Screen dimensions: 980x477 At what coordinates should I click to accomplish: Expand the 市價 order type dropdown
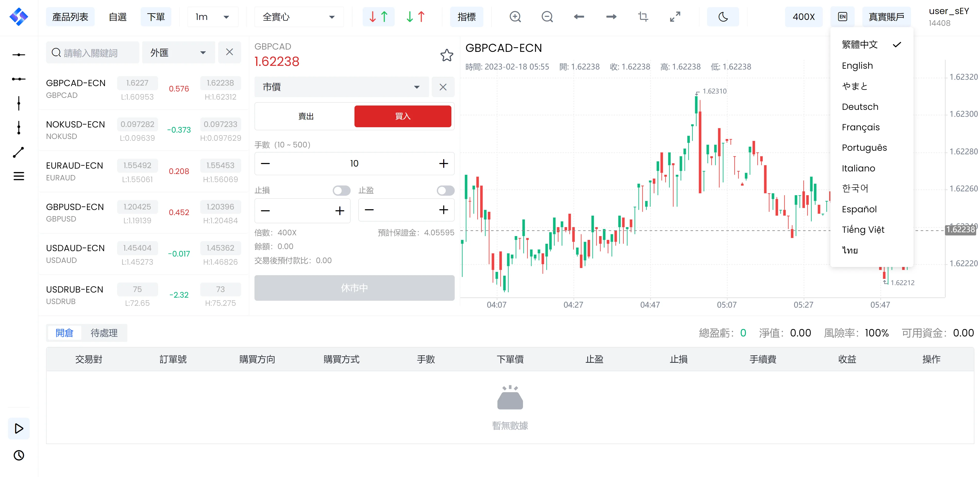point(341,87)
